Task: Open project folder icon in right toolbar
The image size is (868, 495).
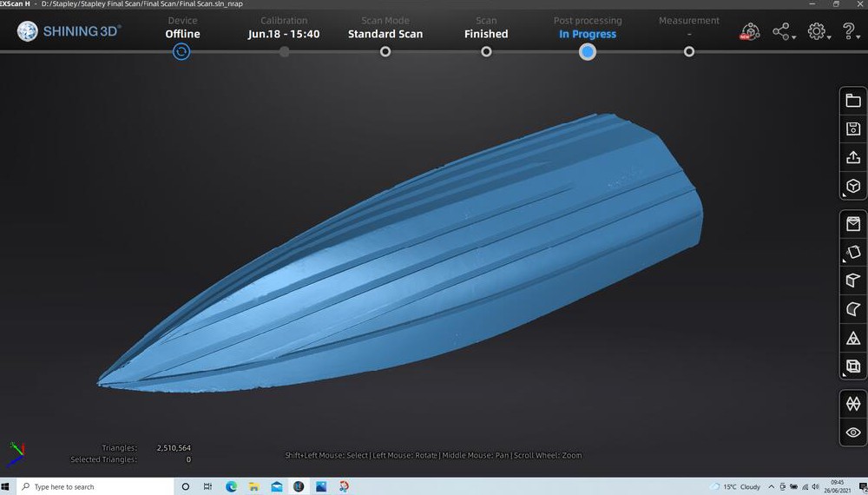Action: (852, 101)
